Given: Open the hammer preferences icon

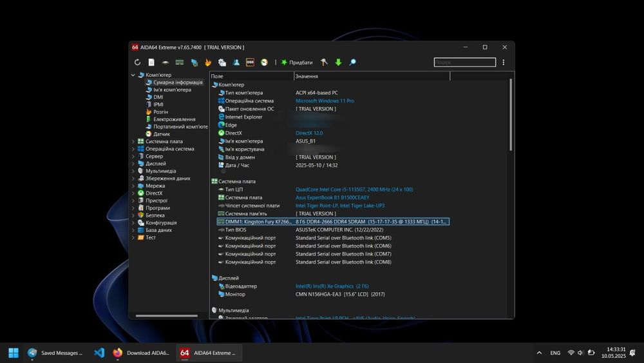Looking at the screenshot, I should [x=324, y=62].
